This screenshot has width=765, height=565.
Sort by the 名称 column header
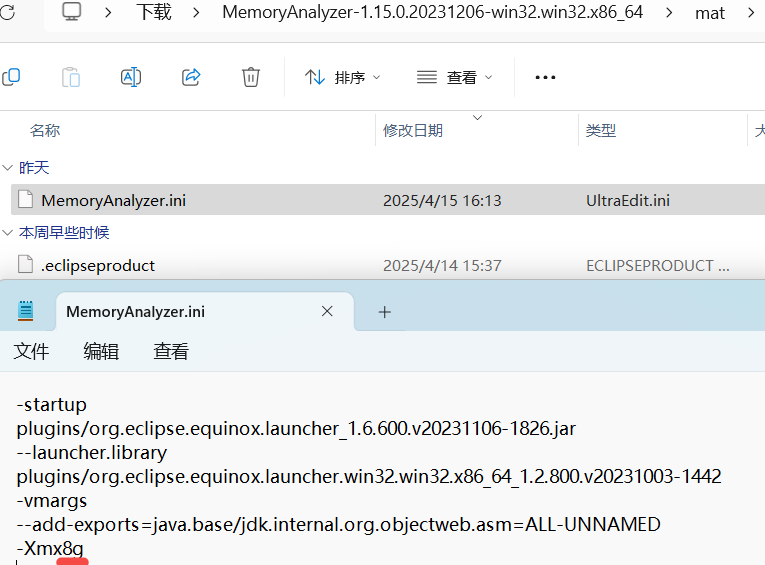tap(45, 130)
